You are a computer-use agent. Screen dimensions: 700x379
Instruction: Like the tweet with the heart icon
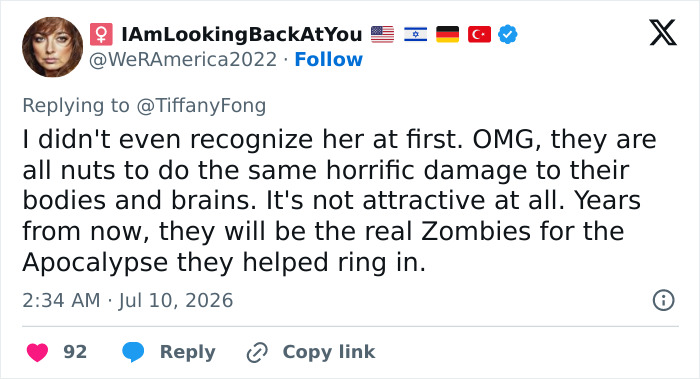[38, 352]
